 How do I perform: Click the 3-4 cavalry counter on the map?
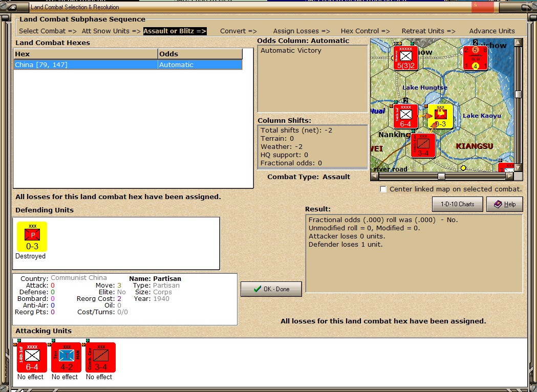[x=423, y=145]
